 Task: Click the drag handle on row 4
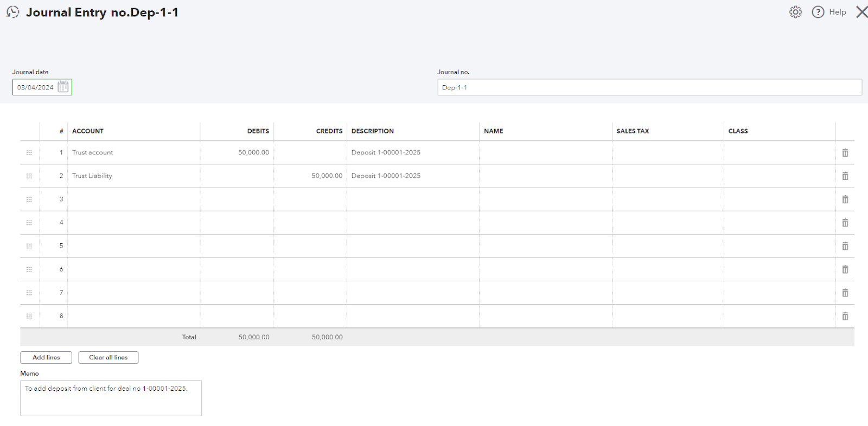pos(29,223)
